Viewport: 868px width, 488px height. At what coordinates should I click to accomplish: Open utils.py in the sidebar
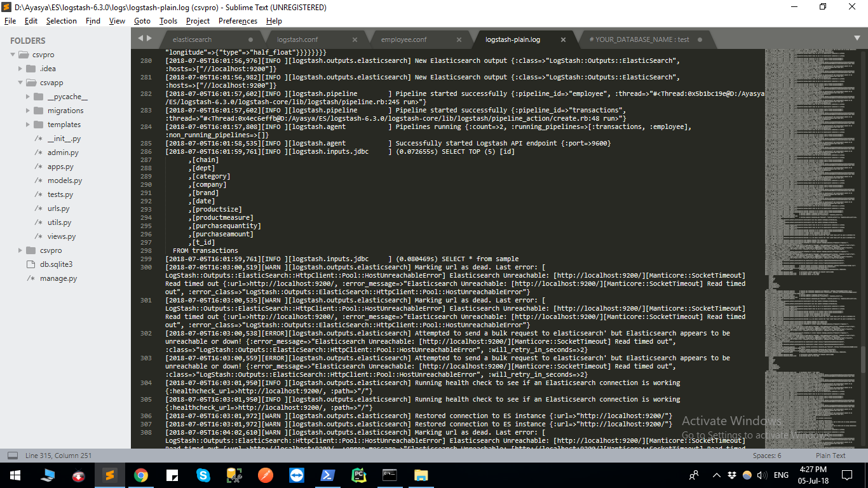59,222
